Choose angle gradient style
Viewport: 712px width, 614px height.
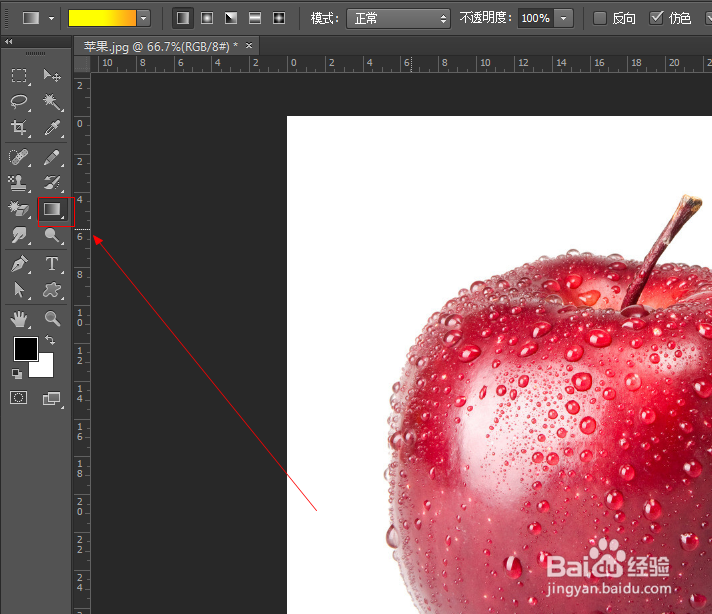[x=231, y=18]
